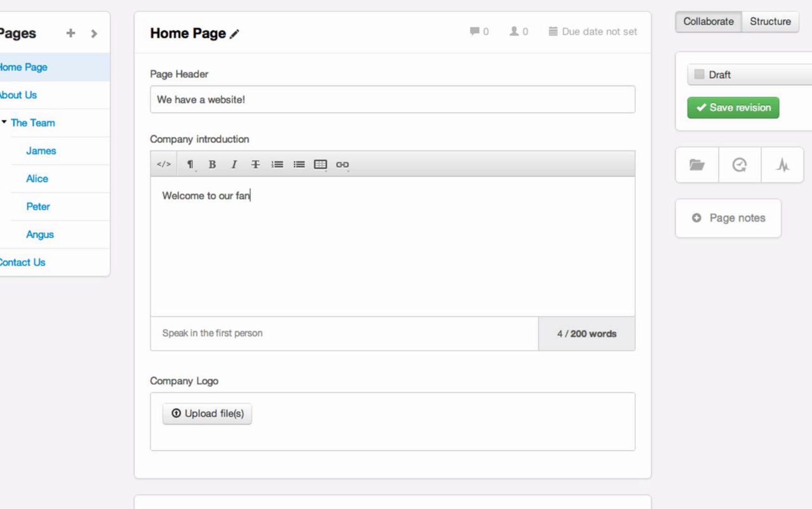This screenshot has height=509, width=812.
Task: Click the Page Header input field
Action: 392,99
